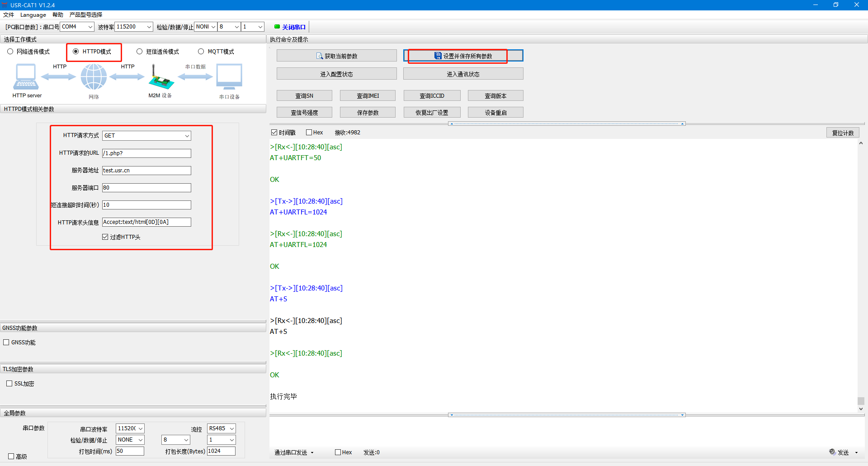This screenshot has height=466, width=868.
Task: Click the serial device monitor icon
Action: click(229, 76)
